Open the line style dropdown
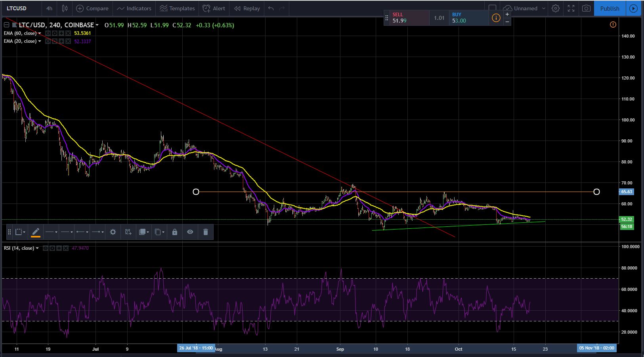 [x=67, y=232]
